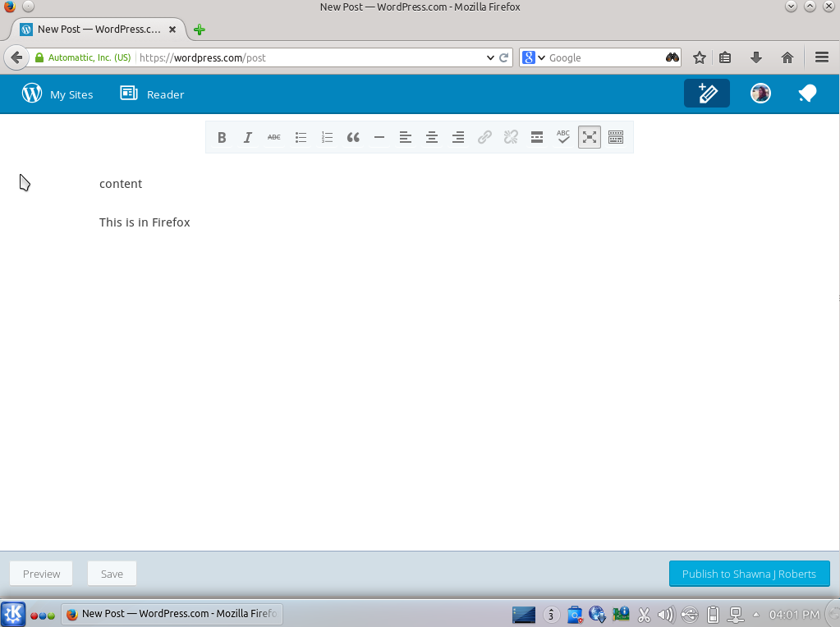The height and width of the screenshot is (627, 840).
Task: Click the Google search input field
Action: [604, 57]
